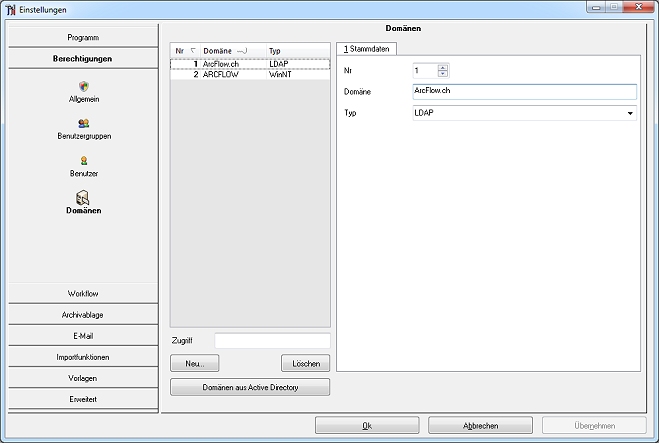Open the Workflow section
The height and width of the screenshot is (443, 659).
[x=83, y=293]
